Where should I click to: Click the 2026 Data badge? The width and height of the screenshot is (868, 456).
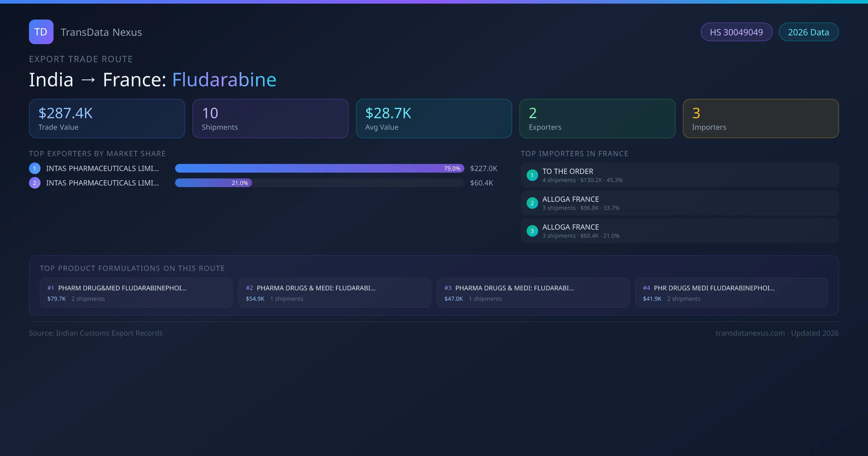tap(808, 32)
